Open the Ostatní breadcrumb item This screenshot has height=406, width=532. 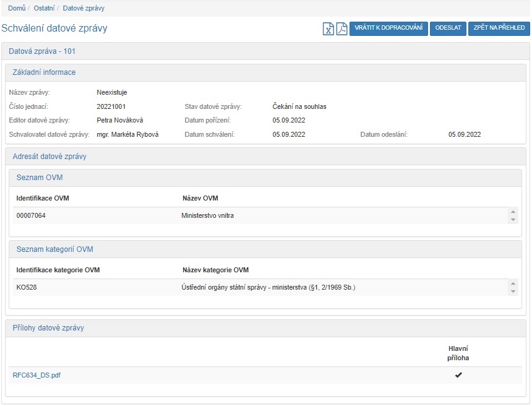(44, 8)
